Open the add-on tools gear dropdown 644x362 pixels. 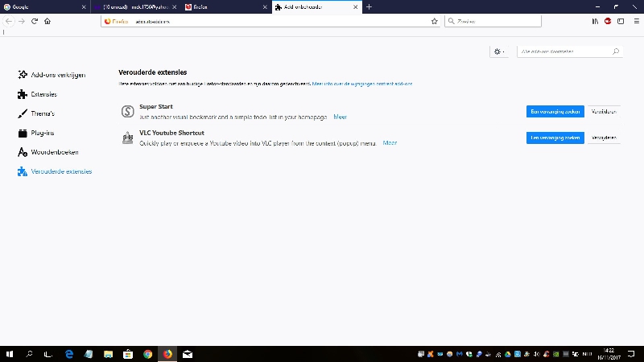point(499,51)
